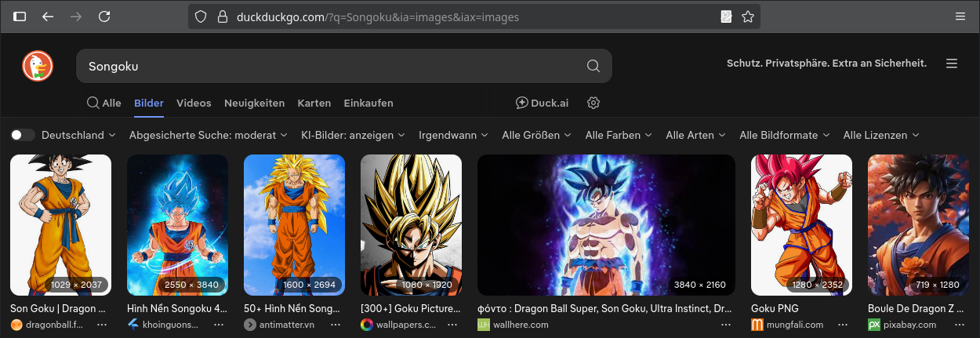Bookmark page with star icon
Image resolution: width=980 pixels, height=338 pixels.
coord(748,16)
